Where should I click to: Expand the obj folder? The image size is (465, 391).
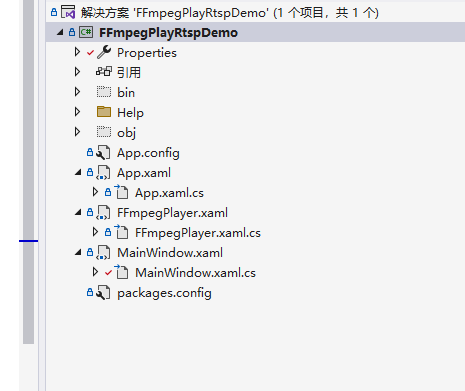pyautogui.click(x=77, y=132)
